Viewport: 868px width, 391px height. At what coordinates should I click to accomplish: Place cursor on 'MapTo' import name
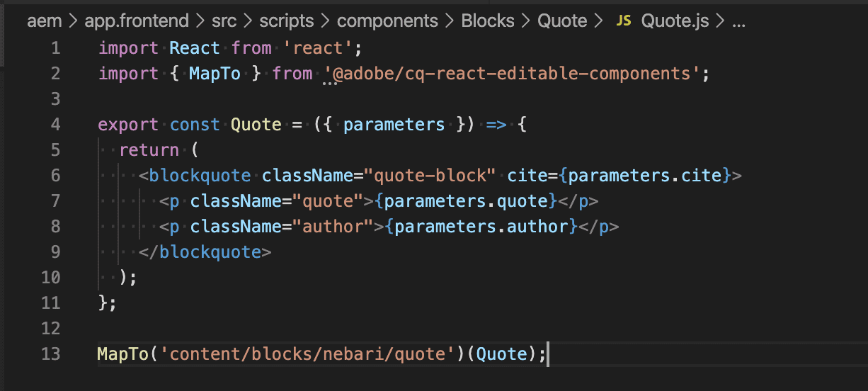click(215, 74)
